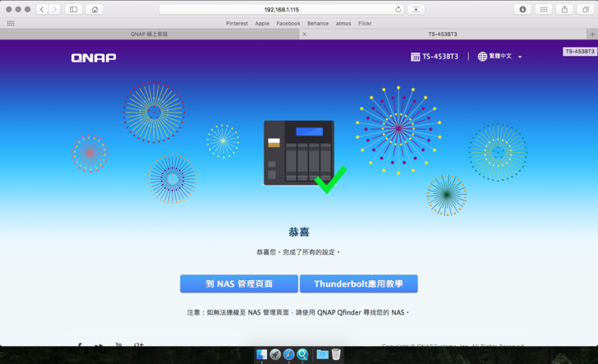Click the TS-453BT3 NAS model icon
This screenshot has height=364, width=598.
click(416, 57)
